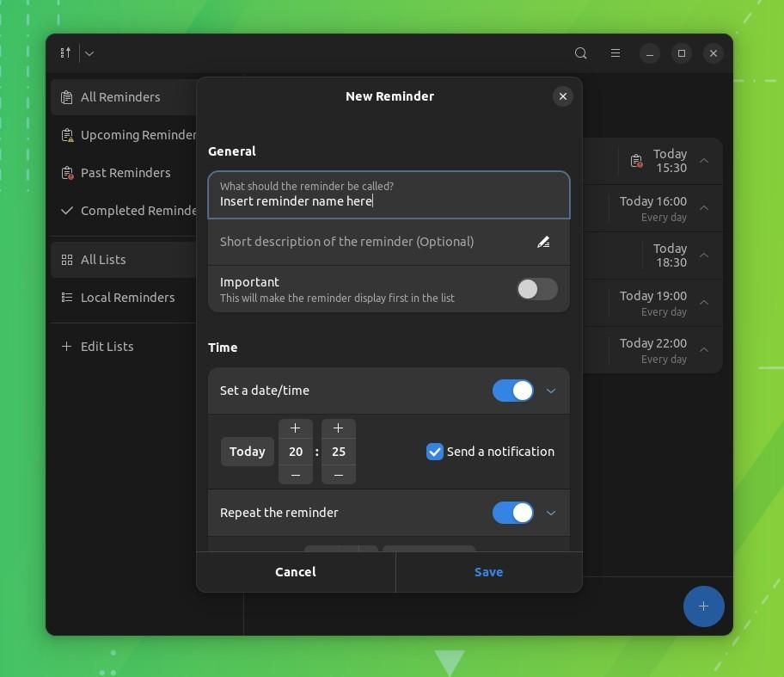This screenshot has height=677, width=784.
Task: Cancel the New Reminder dialog
Action: click(x=295, y=571)
